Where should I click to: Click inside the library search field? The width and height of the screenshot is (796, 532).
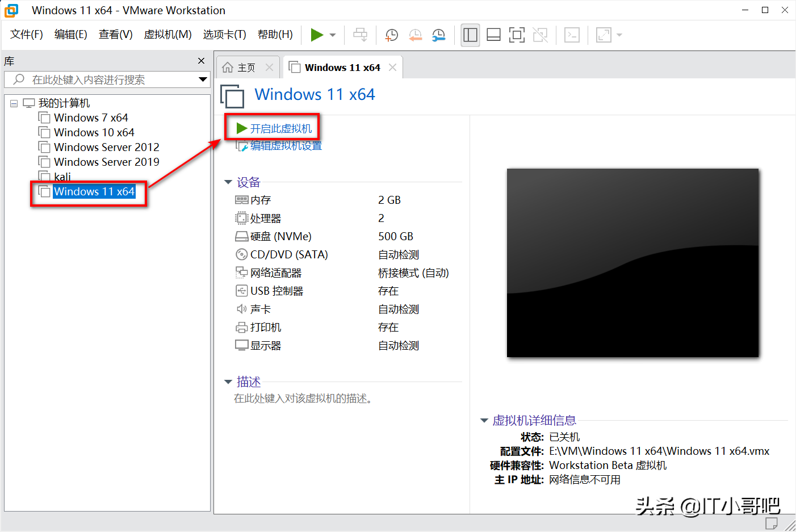[102, 79]
